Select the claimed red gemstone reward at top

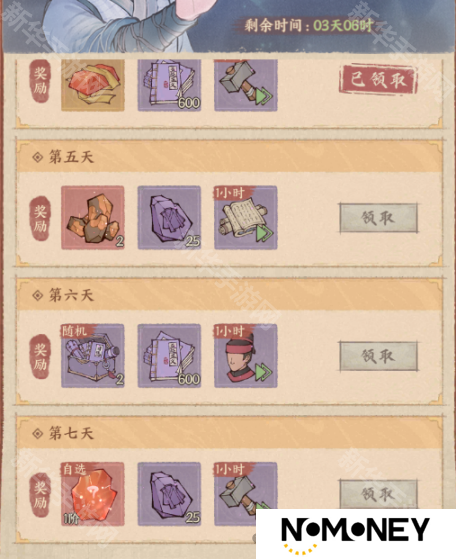pyautogui.click(x=93, y=85)
